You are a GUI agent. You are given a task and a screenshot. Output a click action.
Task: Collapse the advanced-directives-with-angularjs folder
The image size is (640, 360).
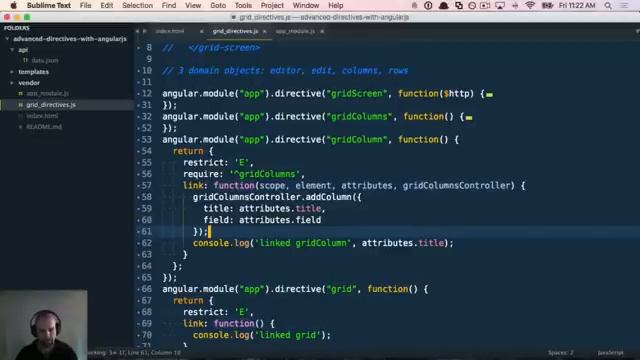coord(7,39)
